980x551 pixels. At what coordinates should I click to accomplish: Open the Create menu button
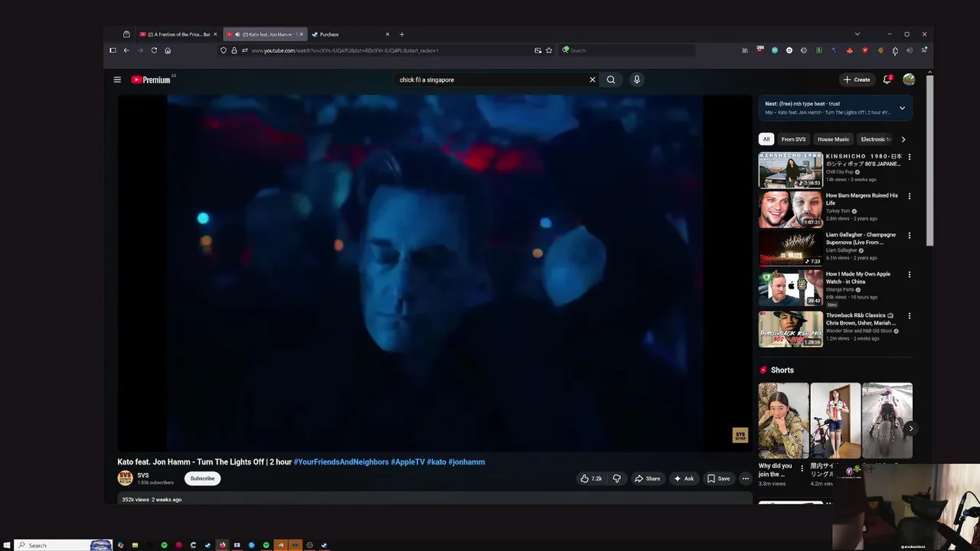(x=857, y=80)
